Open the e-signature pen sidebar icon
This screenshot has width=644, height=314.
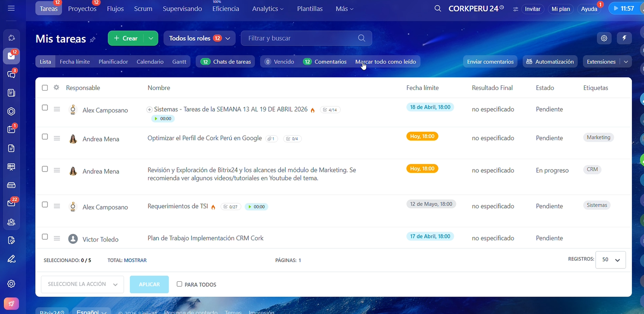coord(11,259)
